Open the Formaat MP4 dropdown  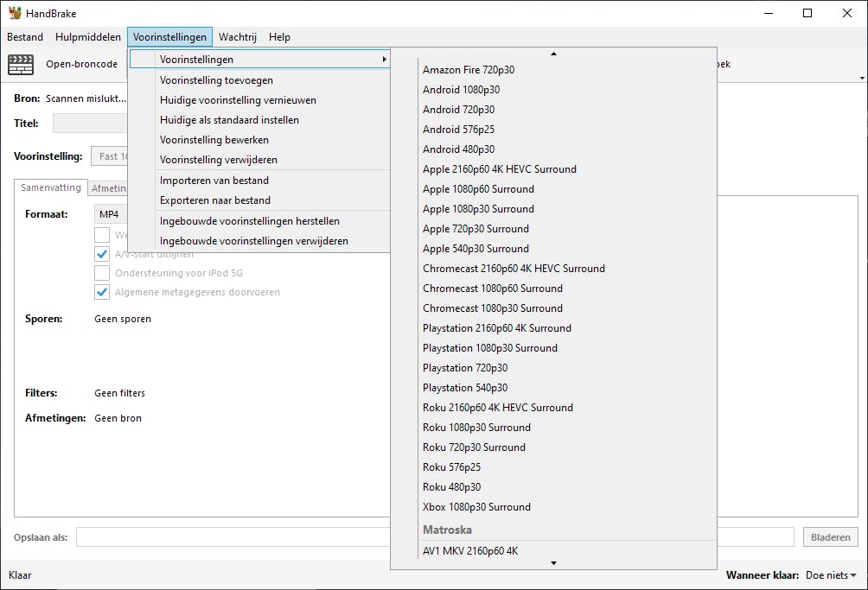point(111,214)
